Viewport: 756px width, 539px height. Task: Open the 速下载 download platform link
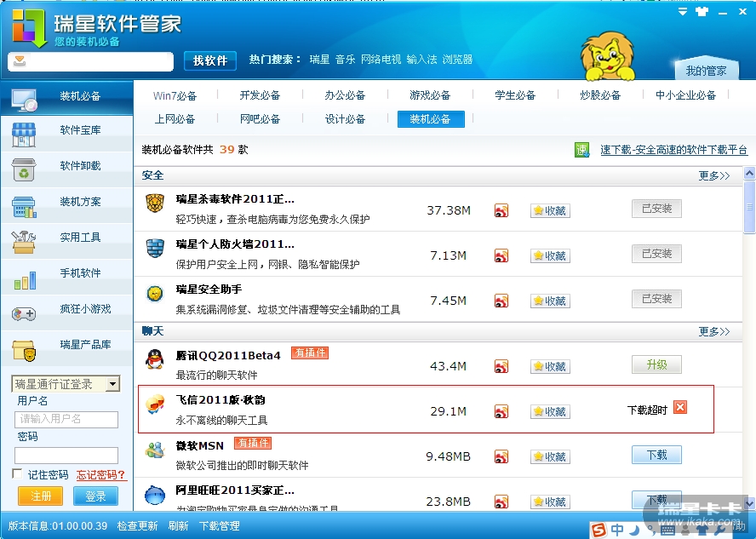pyautogui.click(x=673, y=150)
